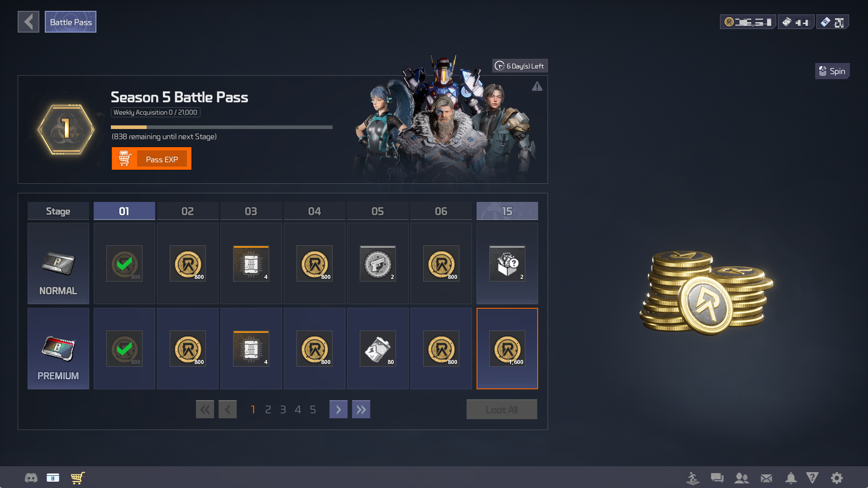The height and width of the screenshot is (488, 868).
Task: Go to next reward page arrow
Action: click(x=338, y=409)
